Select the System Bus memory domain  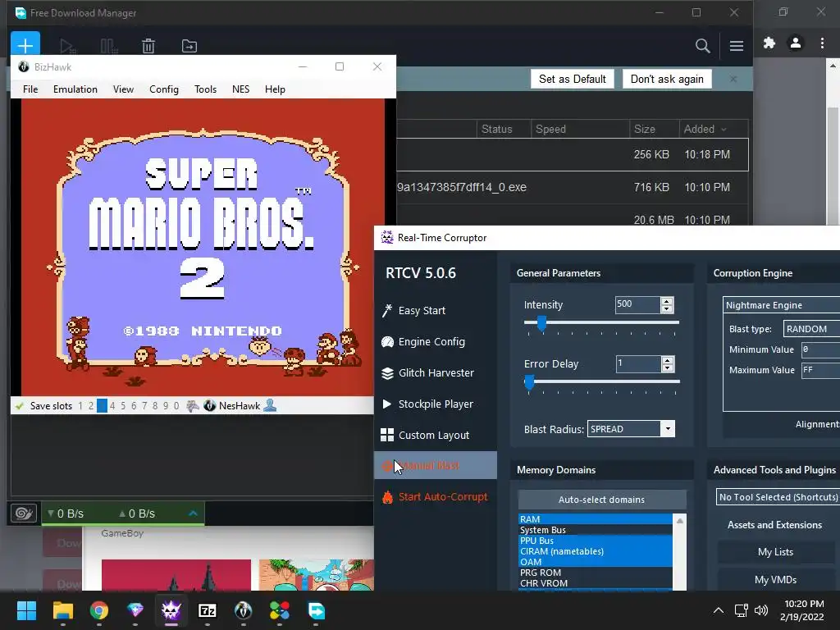click(596, 530)
